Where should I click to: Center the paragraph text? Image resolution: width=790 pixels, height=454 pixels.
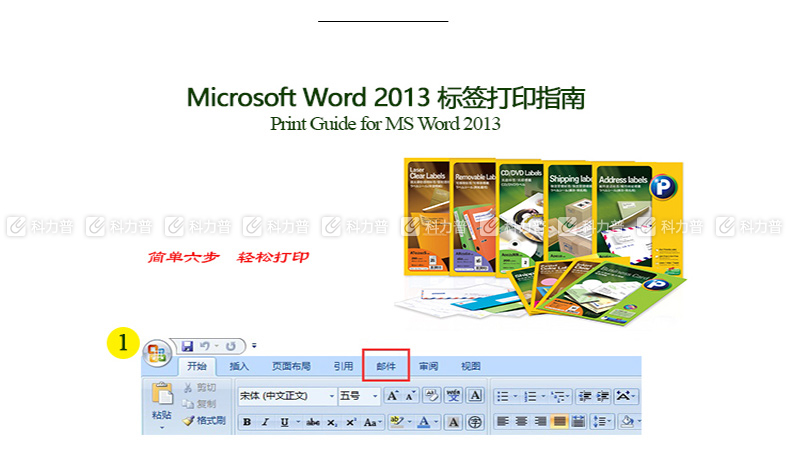(521, 421)
